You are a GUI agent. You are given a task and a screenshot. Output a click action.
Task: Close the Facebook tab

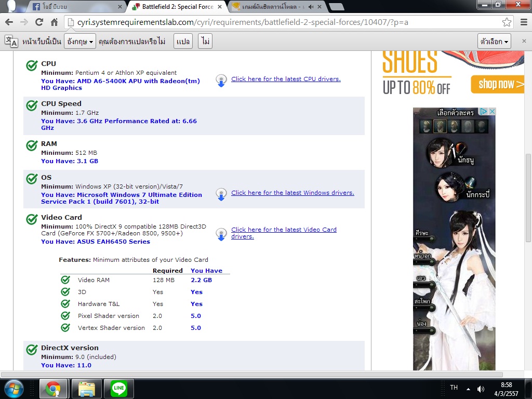pos(120,7)
